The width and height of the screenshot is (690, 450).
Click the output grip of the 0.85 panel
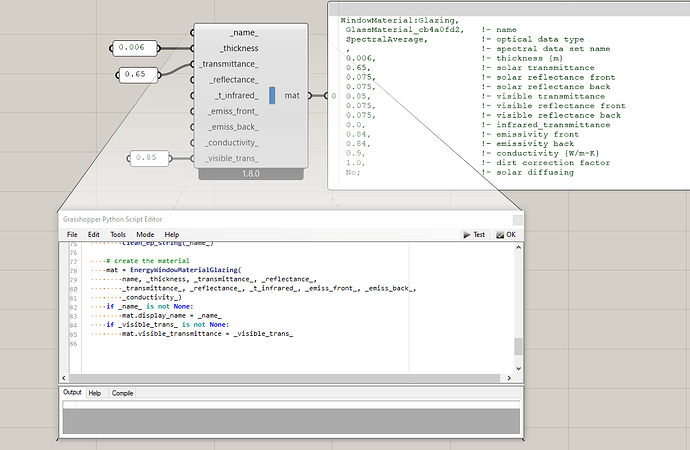click(x=170, y=158)
